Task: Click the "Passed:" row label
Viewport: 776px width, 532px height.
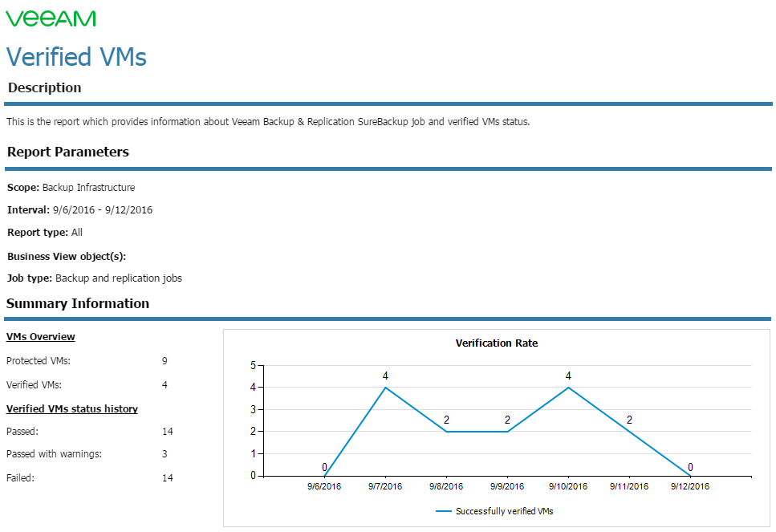Action: coord(22,432)
